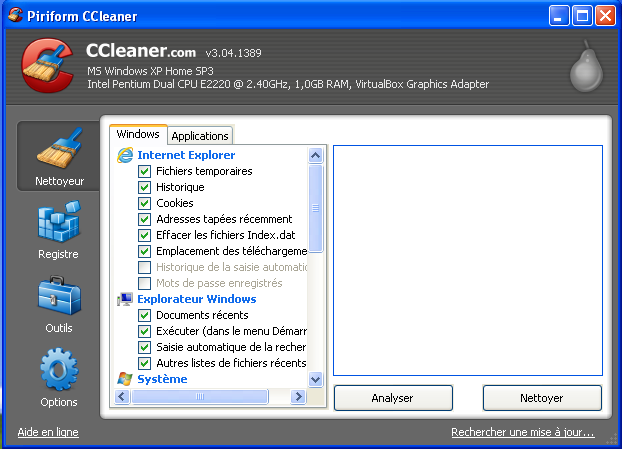The height and width of the screenshot is (449, 622).
Task: Uncheck the Cookies checkbox
Action: (x=144, y=203)
